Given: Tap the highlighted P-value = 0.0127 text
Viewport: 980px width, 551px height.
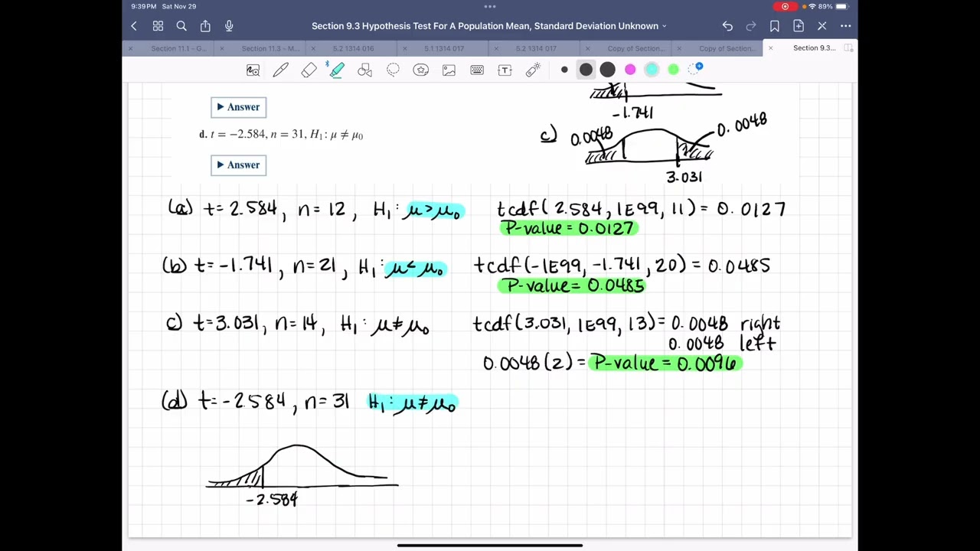Looking at the screenshot, I should coord(569,228).
